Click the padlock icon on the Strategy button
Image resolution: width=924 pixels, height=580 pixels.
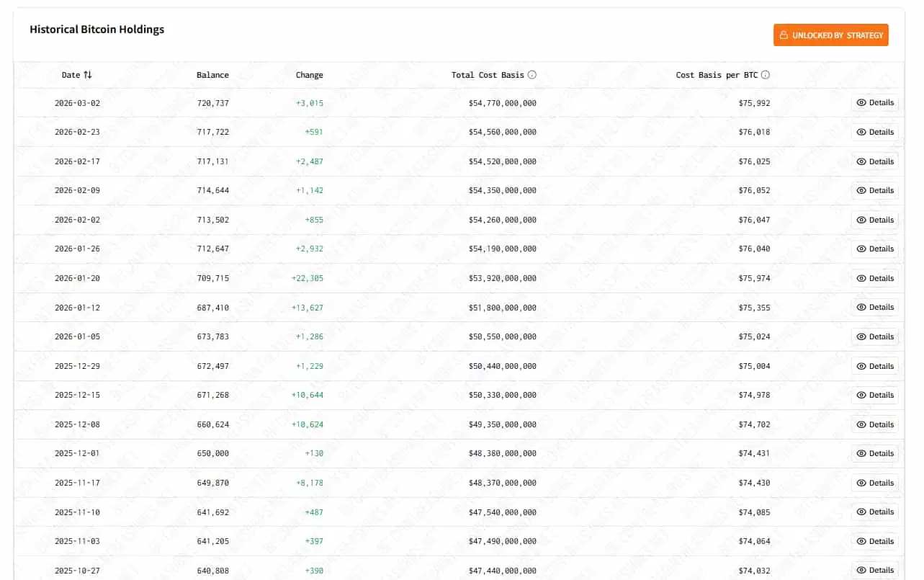(x=783, y=35)
